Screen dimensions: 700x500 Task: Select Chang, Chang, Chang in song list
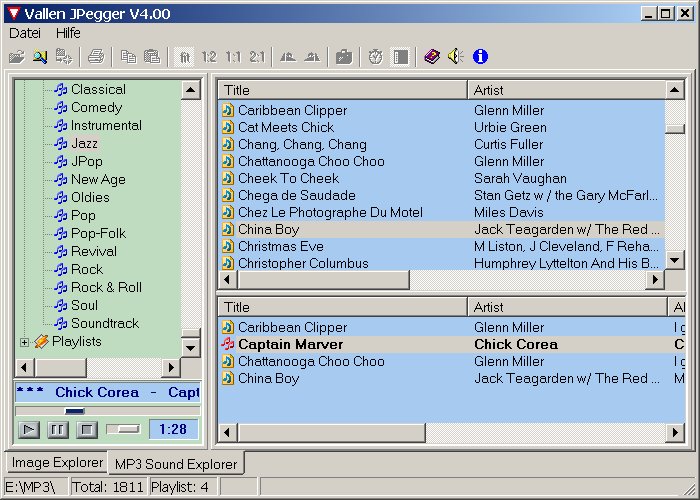pos(442,144)
